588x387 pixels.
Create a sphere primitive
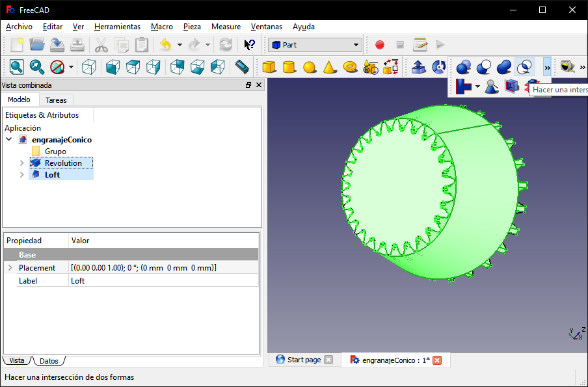point(310,67)
